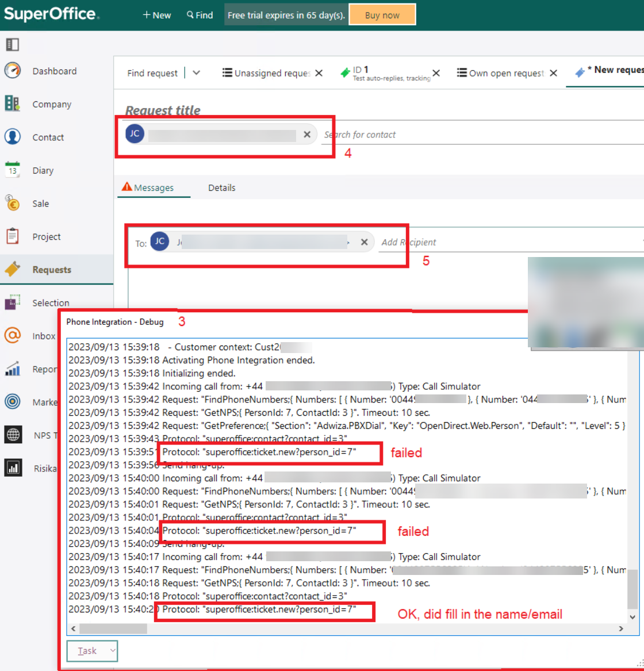The width and height of the screenshot is (644, 671).
Task: Close the Unassigned requests tab
Action: [x=319, y=73]
